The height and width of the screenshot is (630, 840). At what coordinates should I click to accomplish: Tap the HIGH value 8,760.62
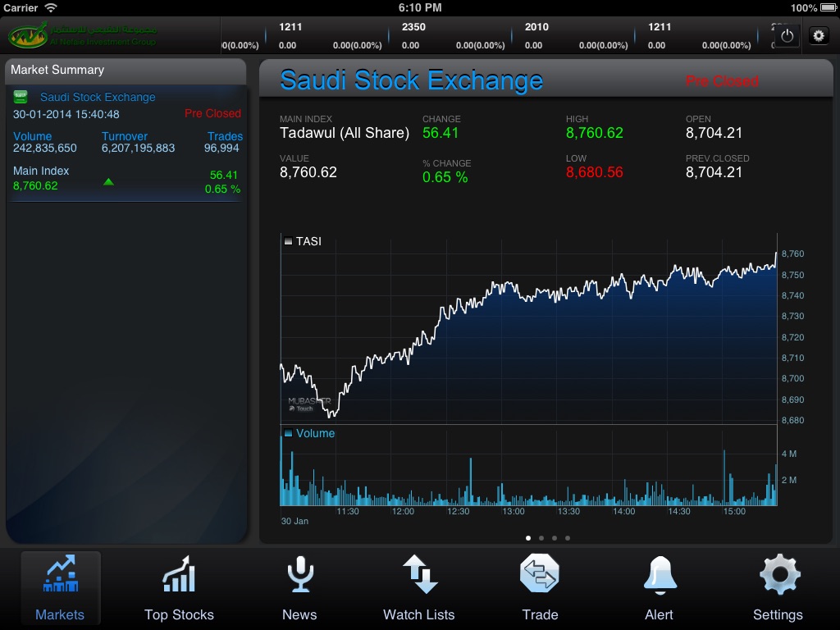click(x=595, y=133)
